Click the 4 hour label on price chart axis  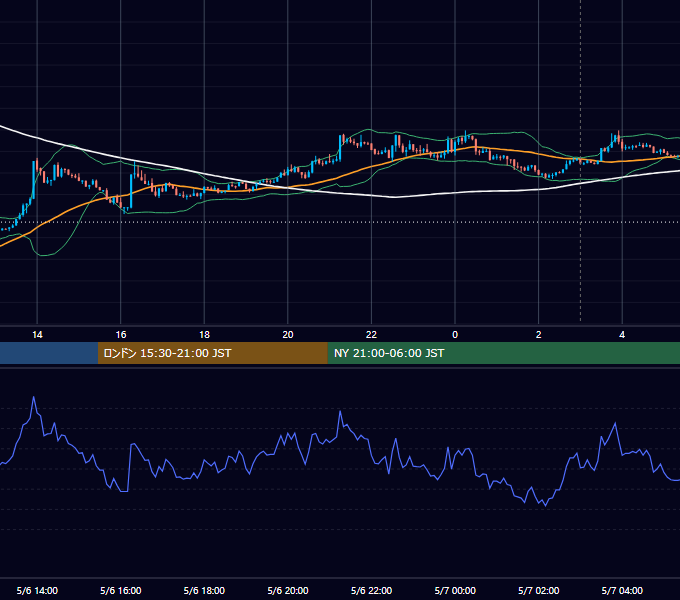point(622,335)
